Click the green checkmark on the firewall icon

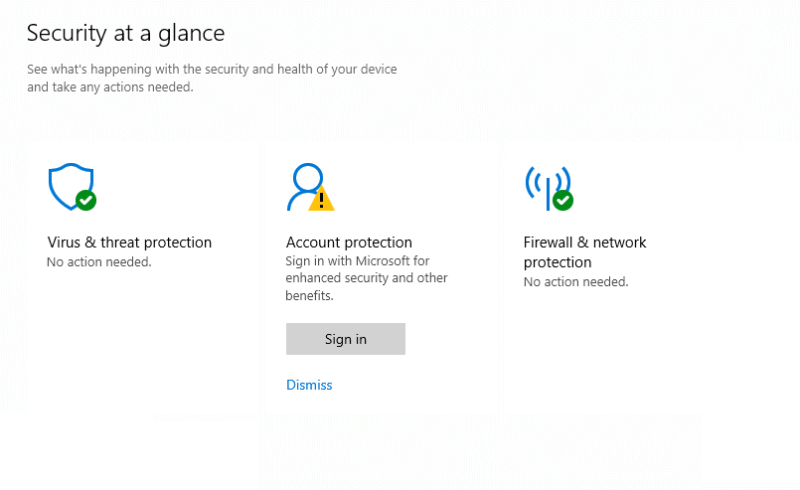tap(563, 200)
